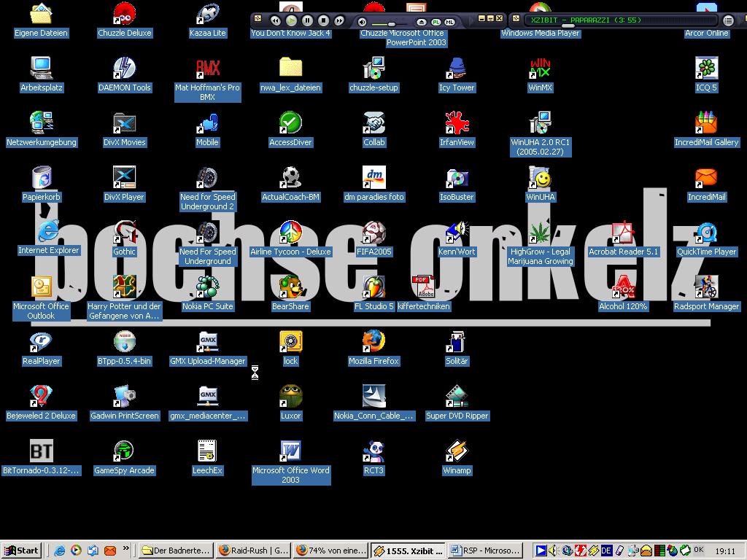Open the DE language indicator in tray

point(606,551)
